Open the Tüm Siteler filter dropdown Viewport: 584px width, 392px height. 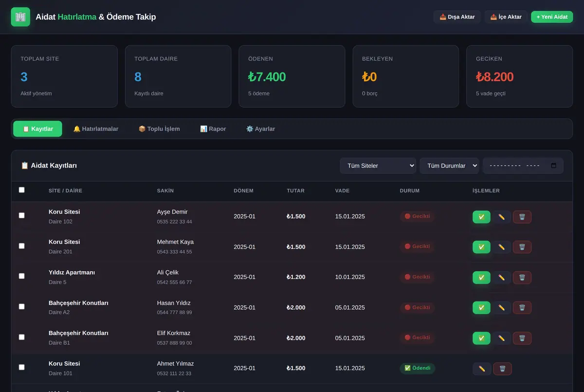[378, 166]
